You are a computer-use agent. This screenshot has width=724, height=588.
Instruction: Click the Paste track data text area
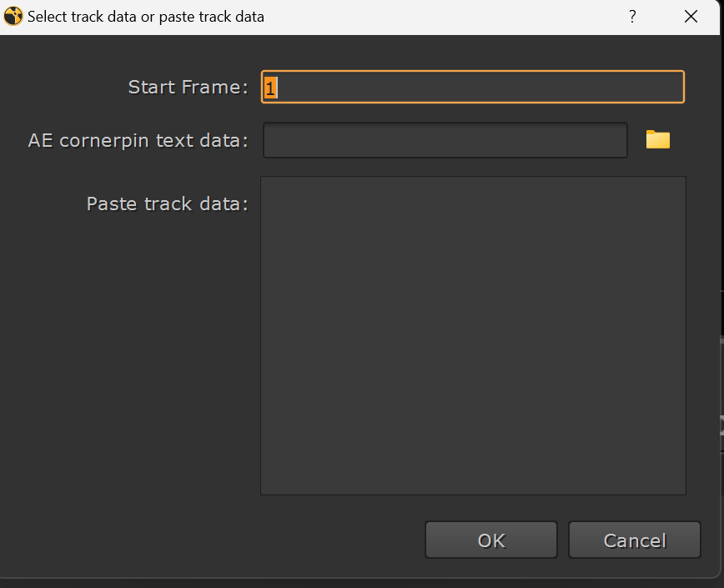[473, 334]
